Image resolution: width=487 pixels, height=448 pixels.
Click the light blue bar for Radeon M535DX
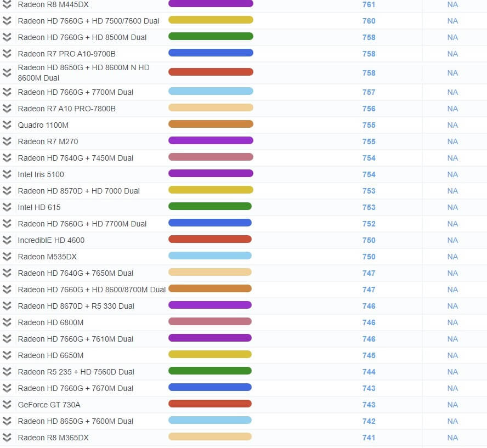point(210,256)
